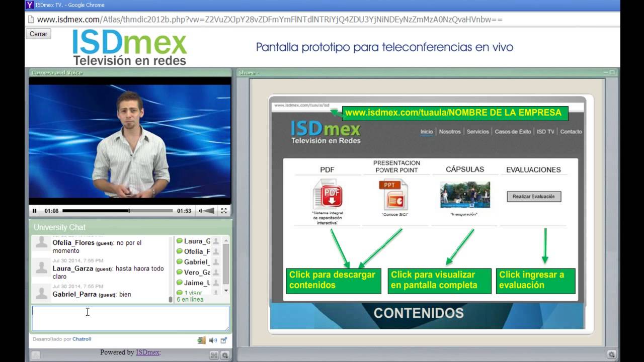This screenshot has height=362, width=644.
Task: Select Contacto in the shared page menu
Action: (571, 132)
